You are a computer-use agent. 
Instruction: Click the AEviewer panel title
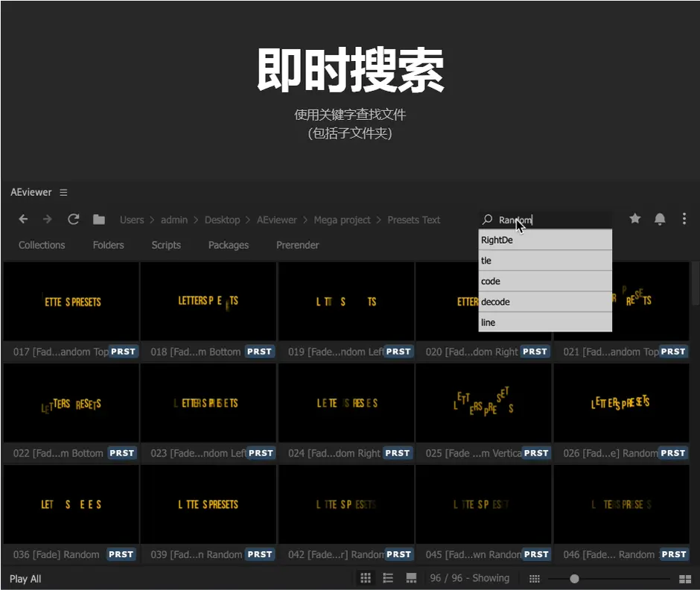coord(31,192)
